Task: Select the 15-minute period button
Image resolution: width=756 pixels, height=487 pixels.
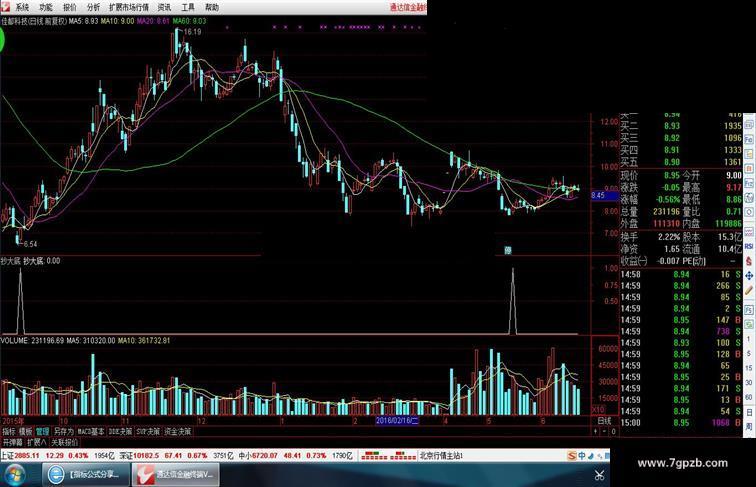Action: pyautogui.click(x=749, y=368)
